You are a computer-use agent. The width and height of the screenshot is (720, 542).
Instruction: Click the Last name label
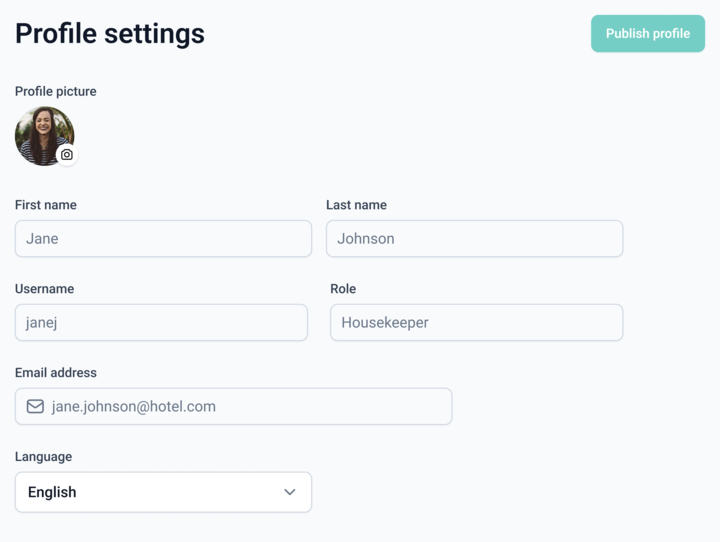pos(356,205)
